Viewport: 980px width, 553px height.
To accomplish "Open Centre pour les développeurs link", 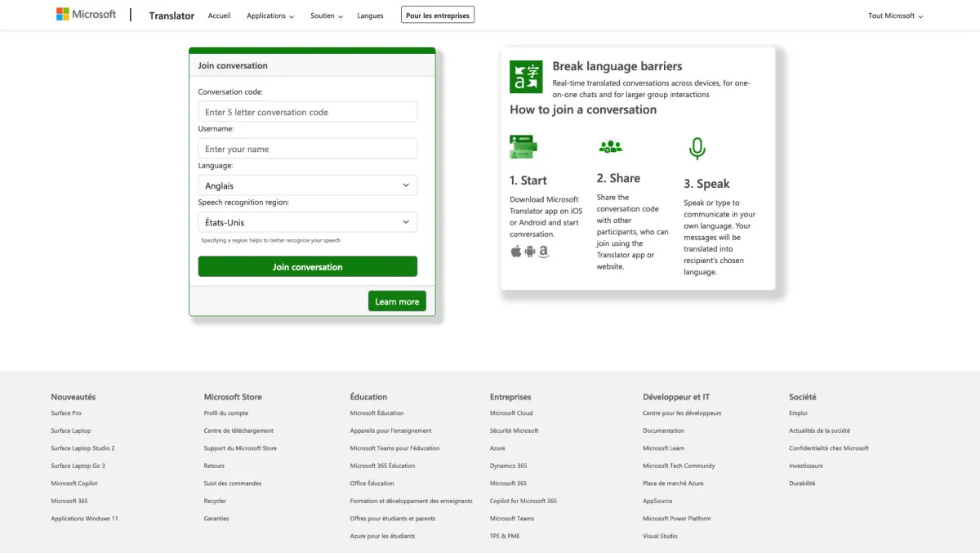I will click(682, 413).
